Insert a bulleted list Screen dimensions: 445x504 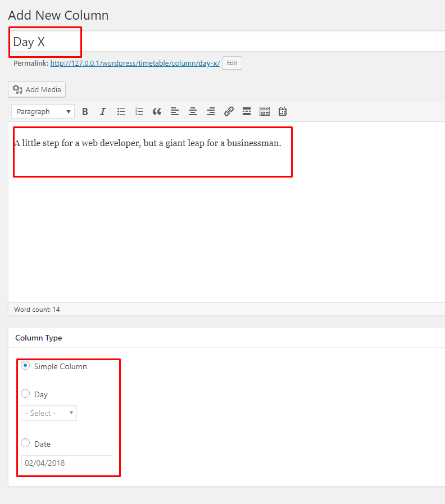(121, 112)
